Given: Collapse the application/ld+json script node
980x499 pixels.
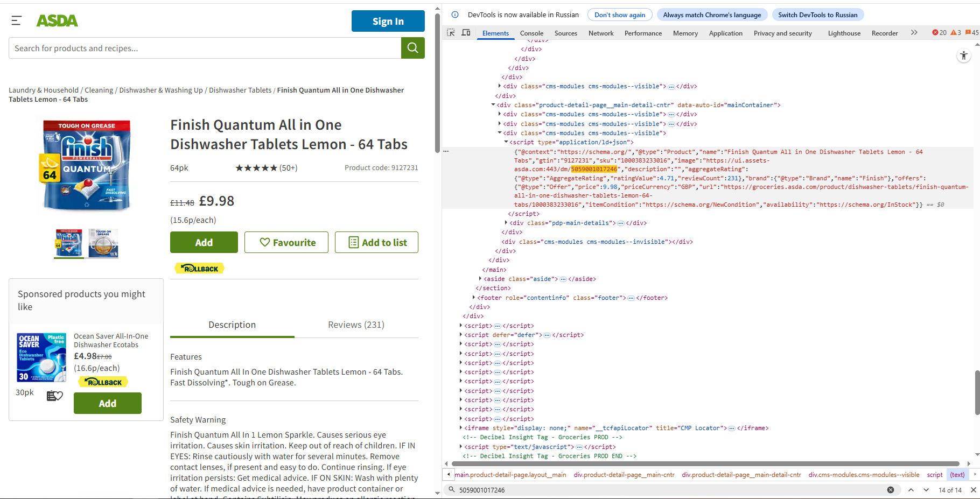Looking at the screenshot, I should click(x=506, y=142).
